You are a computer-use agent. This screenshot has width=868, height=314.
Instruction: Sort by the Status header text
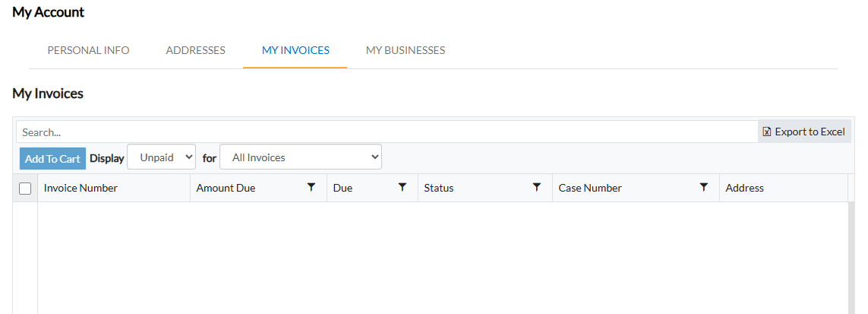(438, 188)
